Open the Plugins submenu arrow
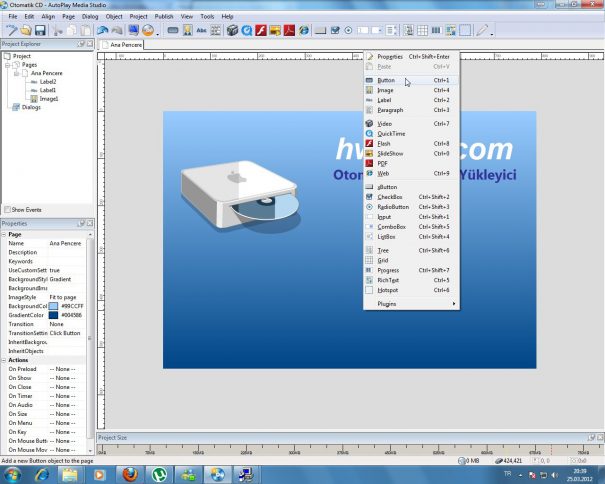 pos(454,304)
